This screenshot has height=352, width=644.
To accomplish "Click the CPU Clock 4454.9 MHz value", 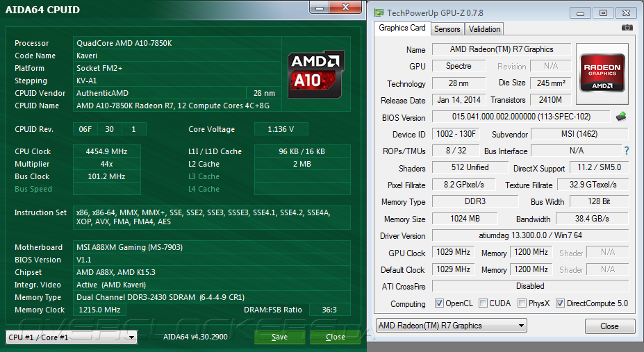I will point(107,151).
